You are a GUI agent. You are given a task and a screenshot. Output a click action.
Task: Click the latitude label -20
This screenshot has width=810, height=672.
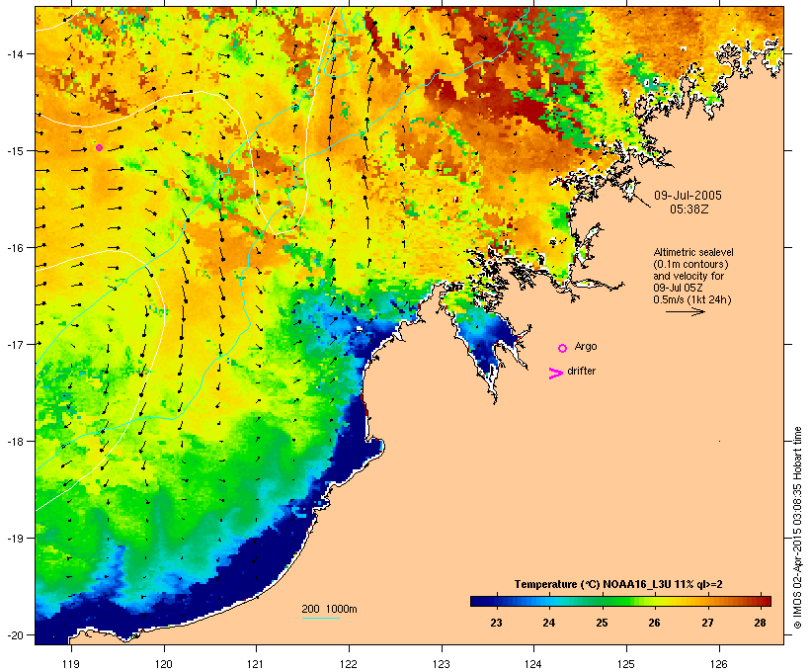click(15, 634)
